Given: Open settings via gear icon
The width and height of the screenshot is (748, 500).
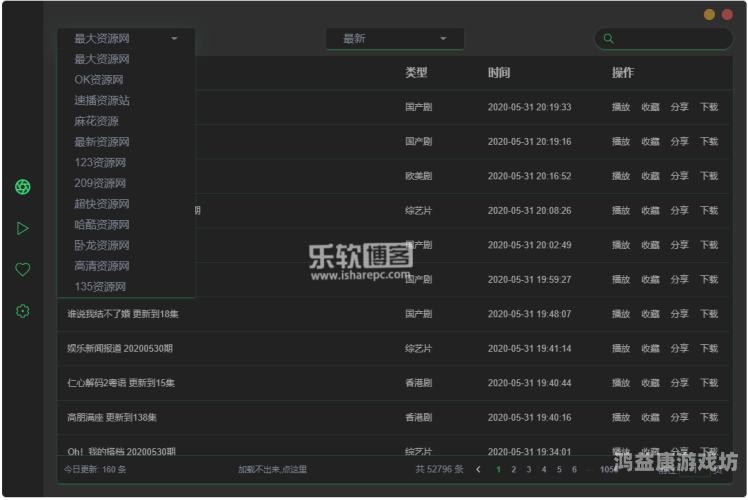Looking at the screenshot, I should (x=23, y=311).
